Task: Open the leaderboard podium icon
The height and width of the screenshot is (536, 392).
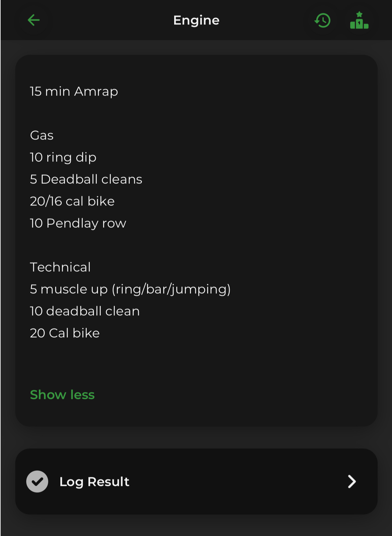Action: point(359,20)
